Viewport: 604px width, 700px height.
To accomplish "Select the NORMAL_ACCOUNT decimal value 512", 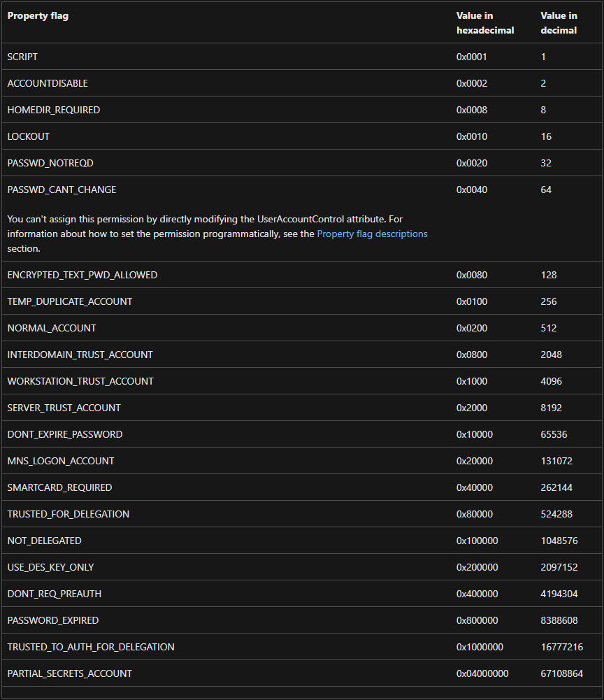I will [549, 328].
